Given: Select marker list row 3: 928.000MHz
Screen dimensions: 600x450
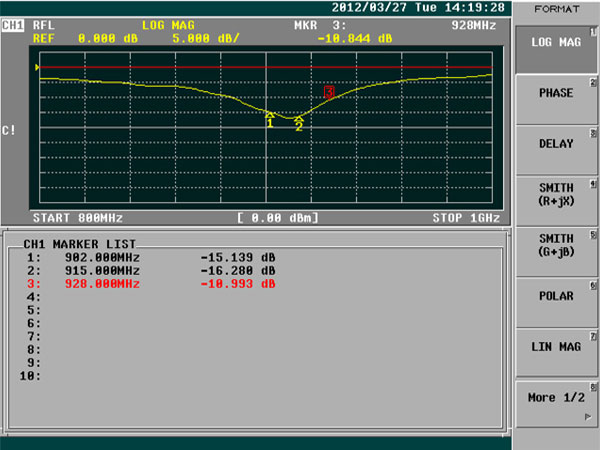Looking at the screenshot, I should coord(151,284).
